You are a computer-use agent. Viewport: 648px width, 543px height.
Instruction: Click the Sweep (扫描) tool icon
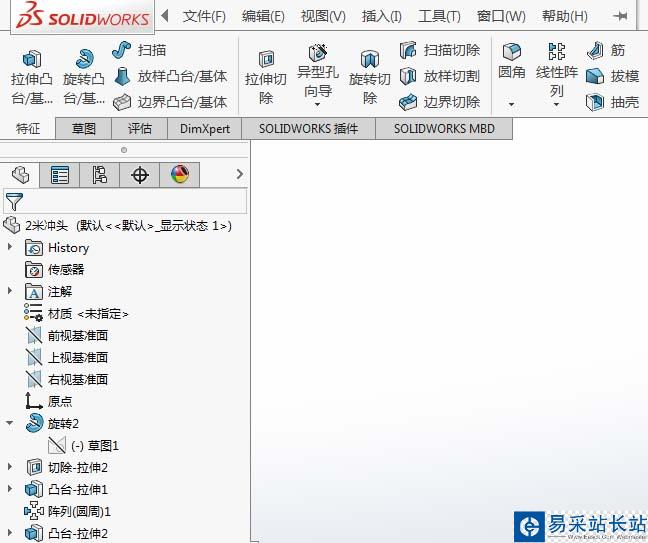pyautogui.click(x=122, y=50)
